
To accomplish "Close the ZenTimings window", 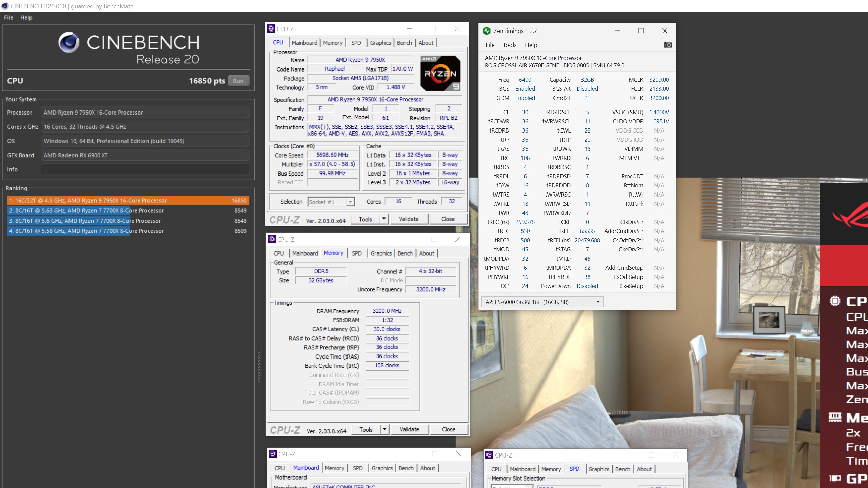I will [x=665, y=31].
